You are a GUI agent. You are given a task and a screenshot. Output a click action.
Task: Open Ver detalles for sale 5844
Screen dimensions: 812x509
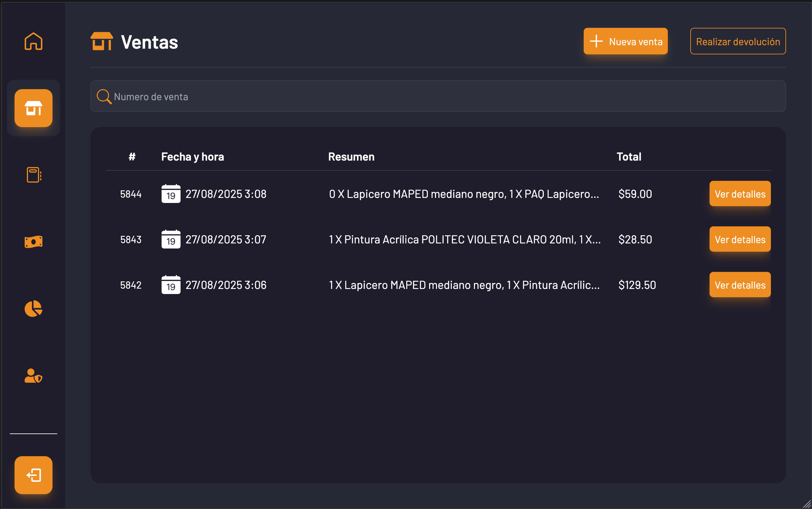pos(740,193)
